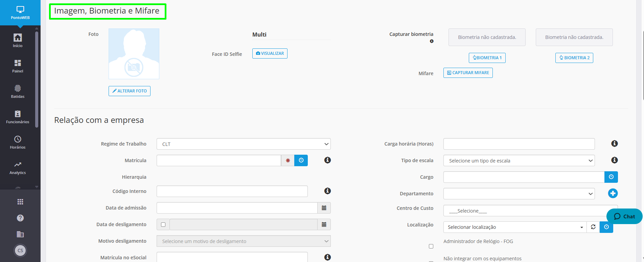
Task: Go to Início in the sidebar
Action: point(18,40)
